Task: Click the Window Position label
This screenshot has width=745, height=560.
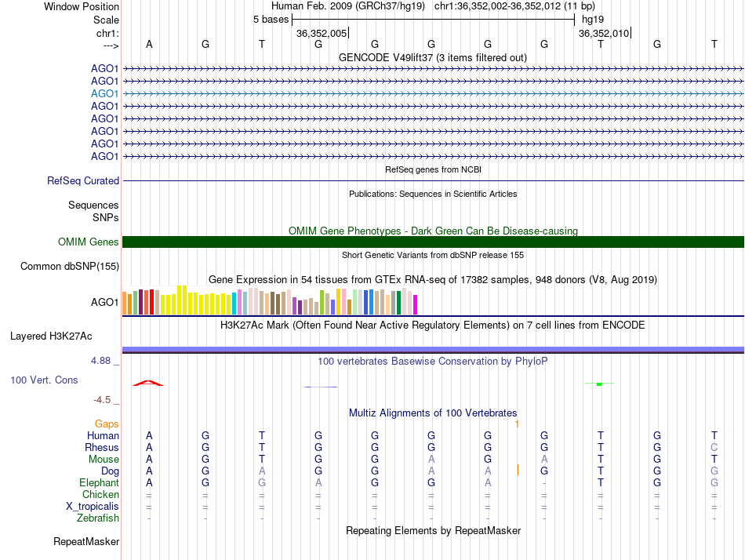Action: [82, 6]
